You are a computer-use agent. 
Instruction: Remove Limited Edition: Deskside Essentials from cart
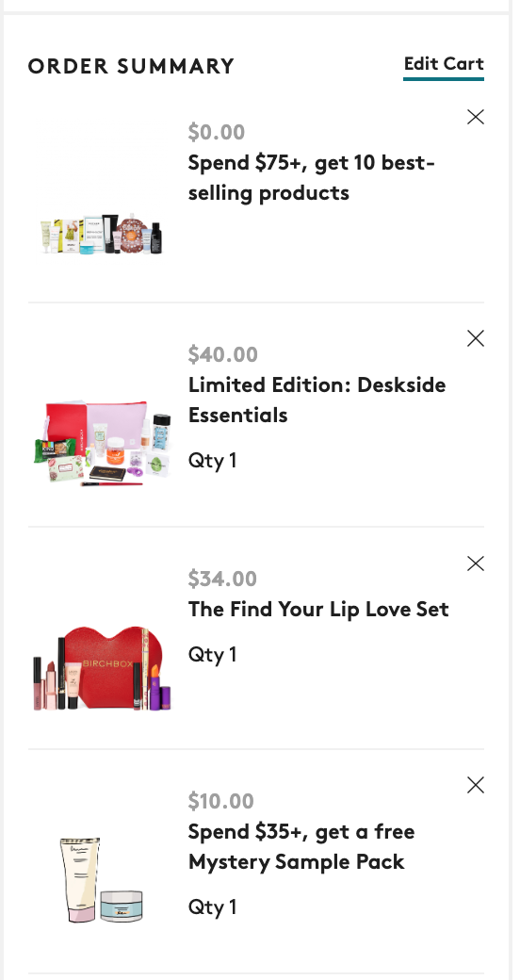[476, 338]
